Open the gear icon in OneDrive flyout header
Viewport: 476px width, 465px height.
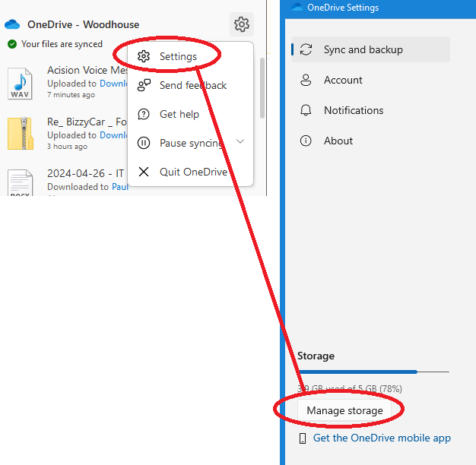[x=242, y=24]
